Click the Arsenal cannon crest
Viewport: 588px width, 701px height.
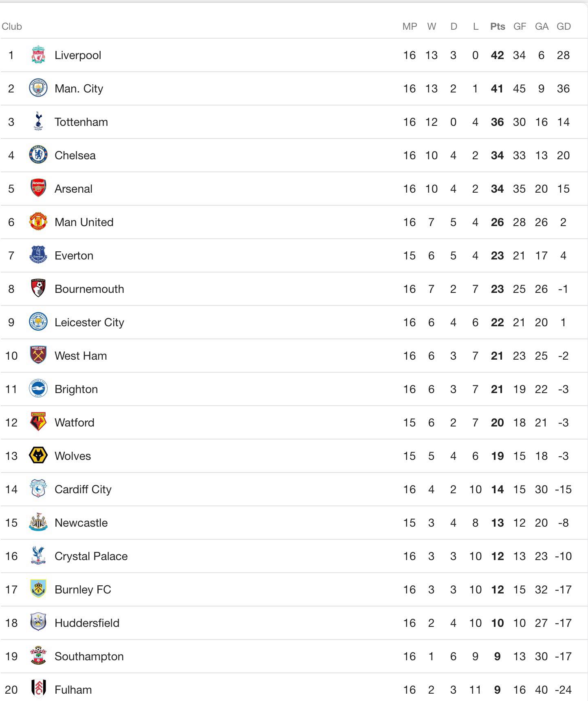click(x=38, y=189)
